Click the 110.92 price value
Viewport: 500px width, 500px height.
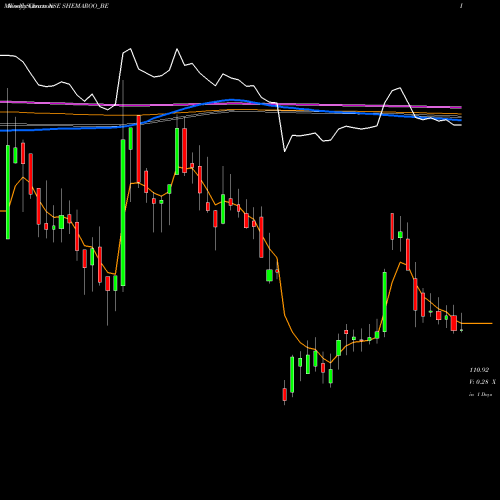479,370
